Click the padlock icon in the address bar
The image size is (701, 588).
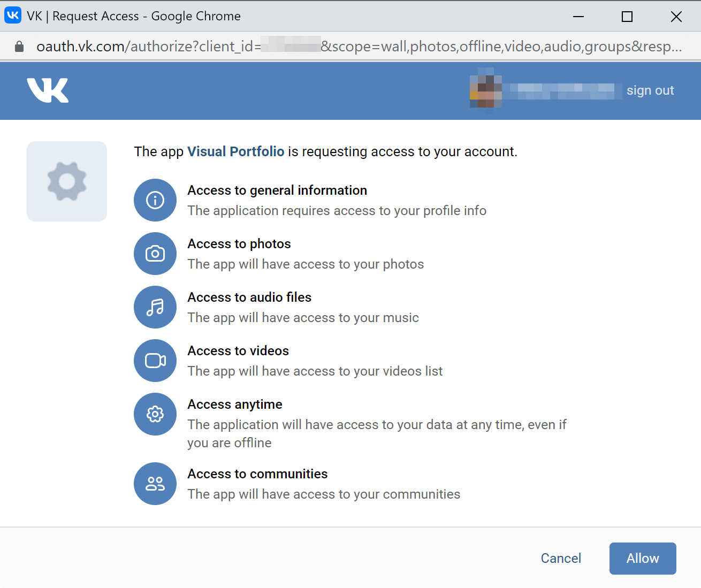(19, 47)
